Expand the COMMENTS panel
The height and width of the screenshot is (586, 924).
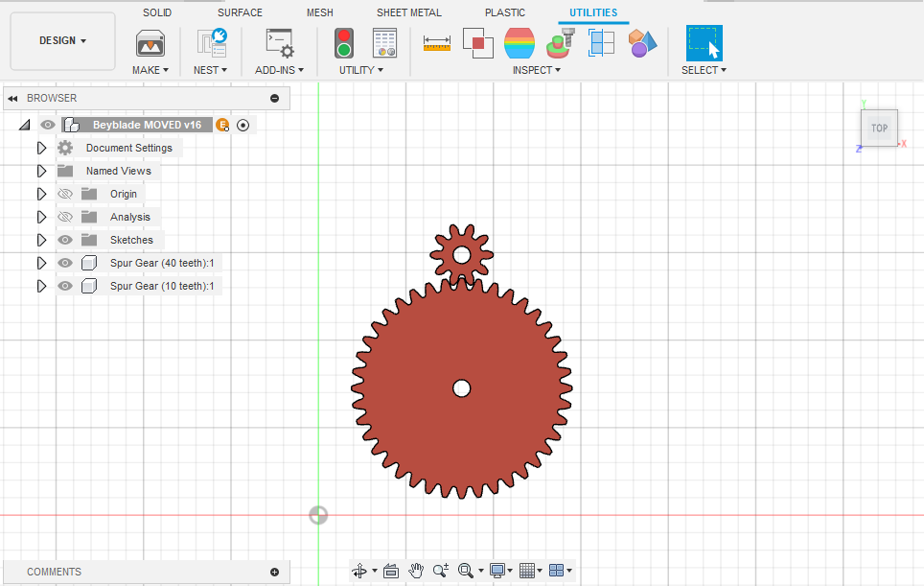(x=276, y=572)
